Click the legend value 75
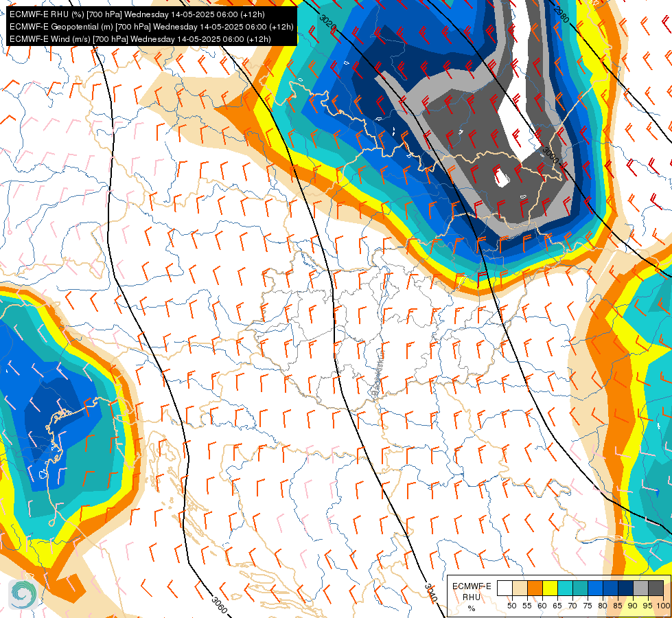The height and width of the screenshot is (618, 672). point(587,606)
